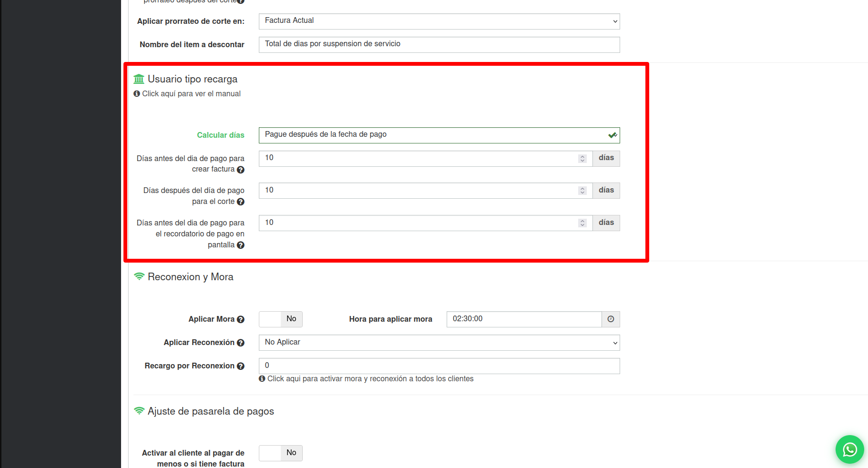Click help icon beside 'crear factura'

click(x=241, y=170)
